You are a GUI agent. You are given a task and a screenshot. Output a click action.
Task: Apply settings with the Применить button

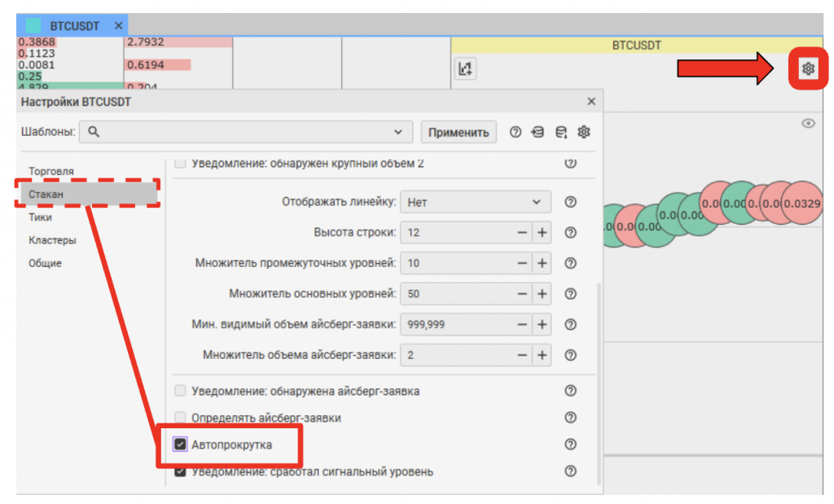[459, 132]
